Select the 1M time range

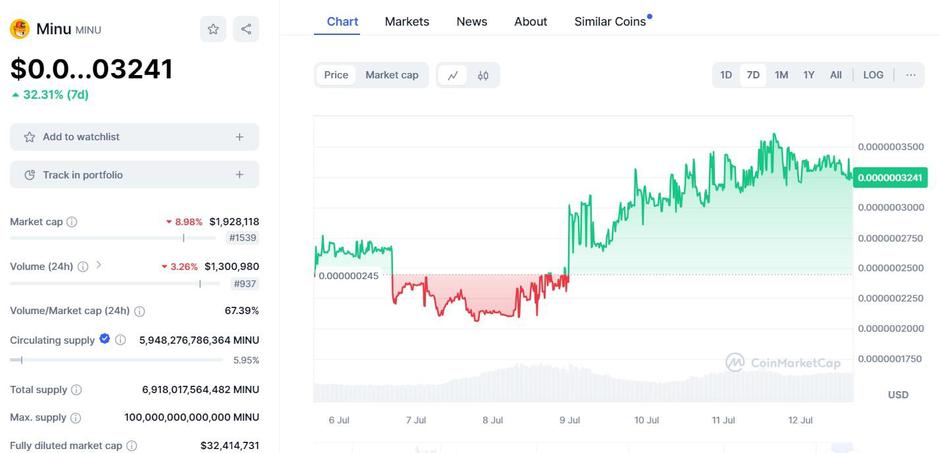[781, 75]
